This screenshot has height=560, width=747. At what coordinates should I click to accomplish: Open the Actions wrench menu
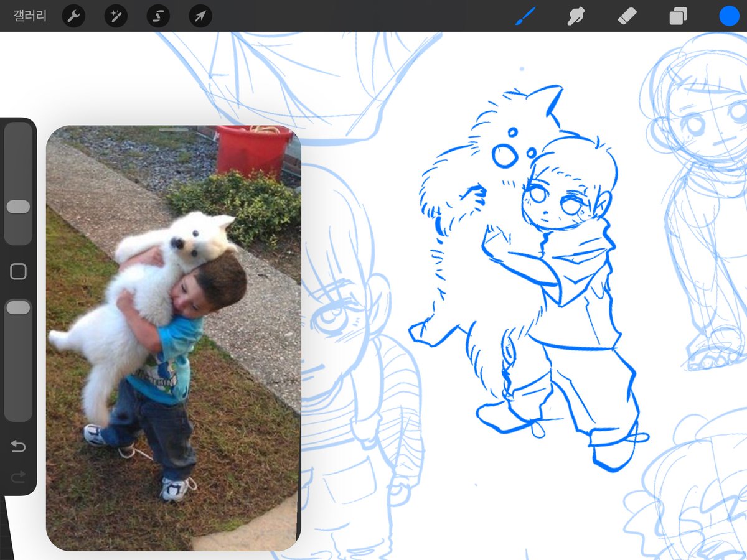pyautogui.click(x=73, y=16)
